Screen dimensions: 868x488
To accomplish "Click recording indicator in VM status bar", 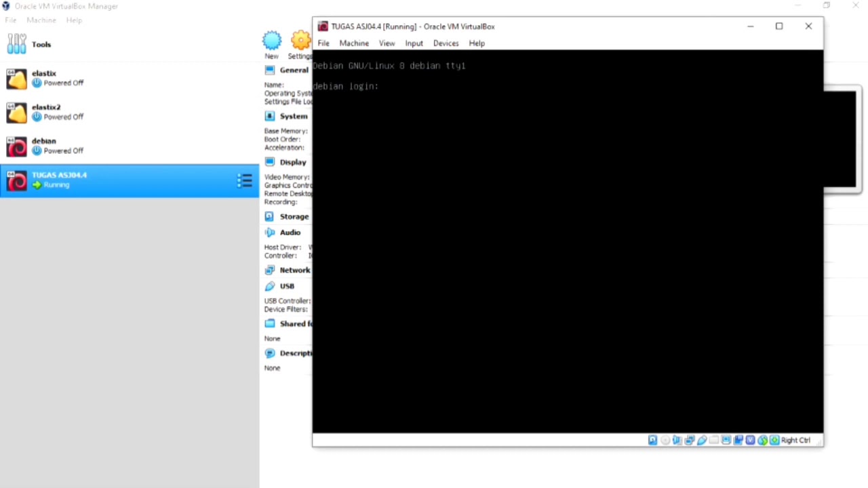I will tap(738, 440).
